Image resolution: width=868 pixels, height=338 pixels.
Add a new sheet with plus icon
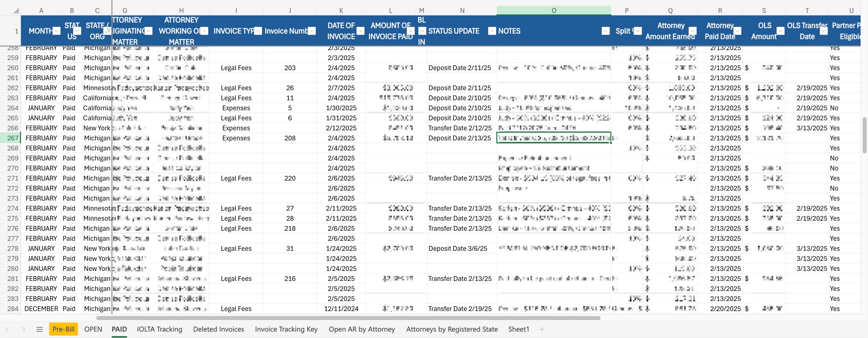542,329
